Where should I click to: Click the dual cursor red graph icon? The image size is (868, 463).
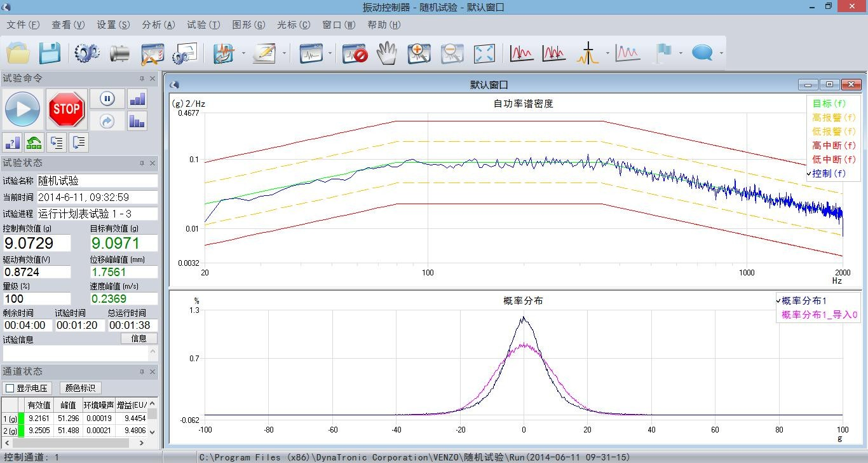click(x=554, y=53)
